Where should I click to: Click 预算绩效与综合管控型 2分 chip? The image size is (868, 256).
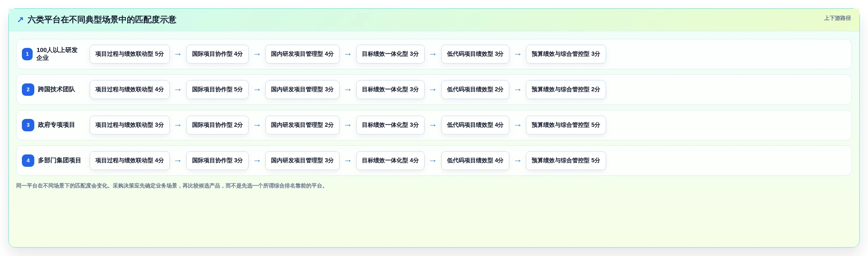[x=566, y=90]
